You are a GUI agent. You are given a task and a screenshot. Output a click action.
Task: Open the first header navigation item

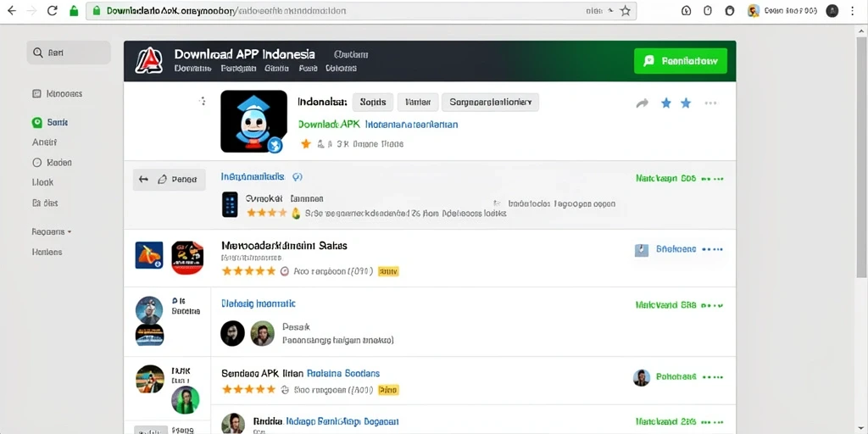(192, 69)
